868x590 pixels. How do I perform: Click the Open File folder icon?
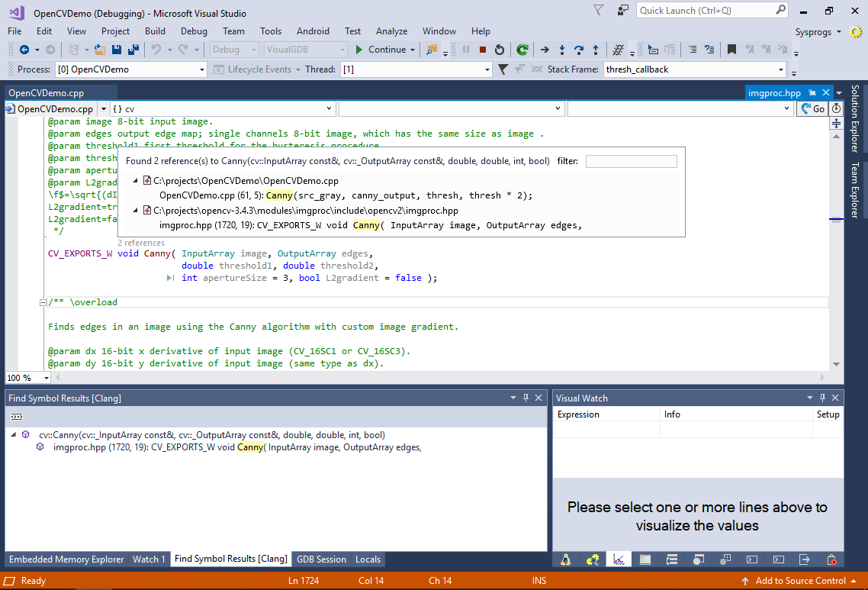tap(100, 50)
